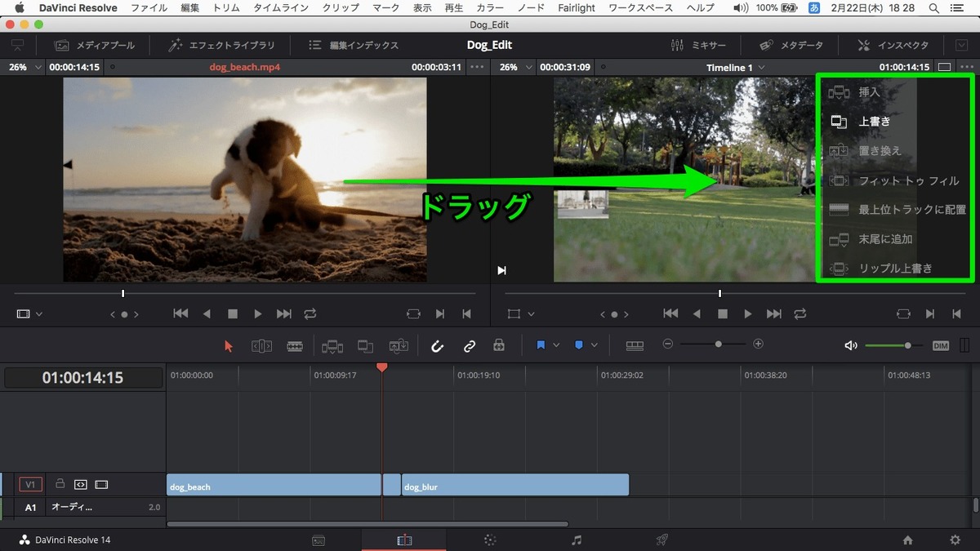Image resolution: width=980 pixels, height=551 pixels.
Task: Activate the Dynamic Trim mode
Action: 295,344
